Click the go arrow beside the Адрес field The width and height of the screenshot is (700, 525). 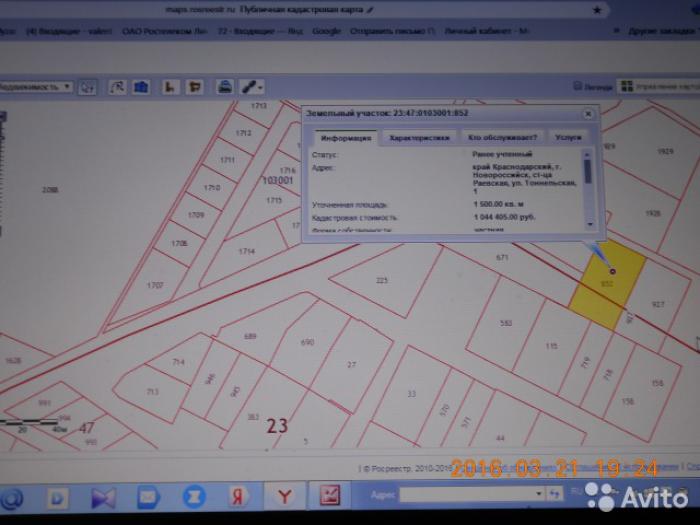554,494
